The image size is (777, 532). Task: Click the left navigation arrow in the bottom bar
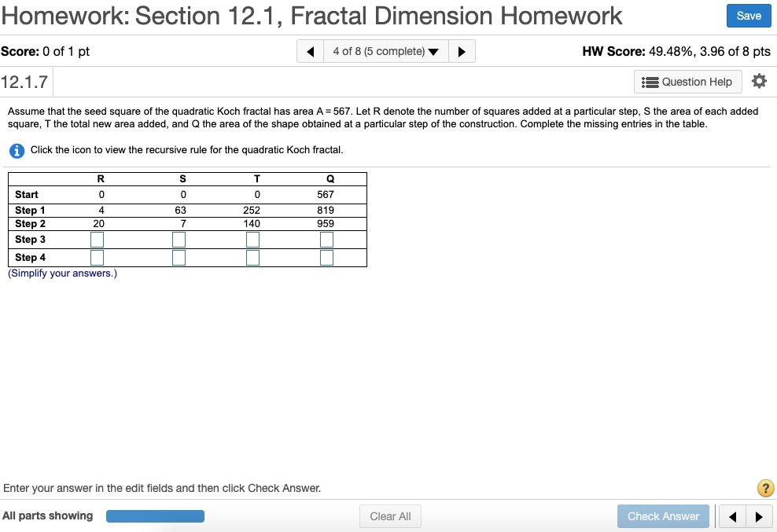731,516
